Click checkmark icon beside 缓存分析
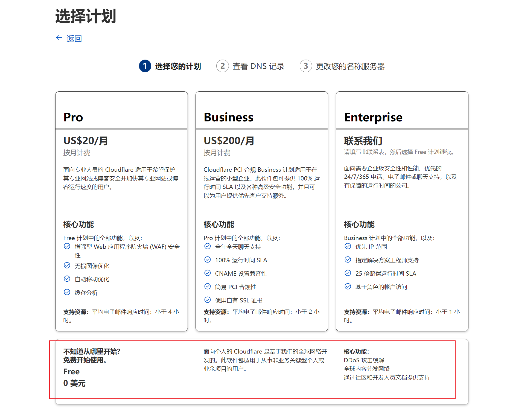 coord(67,292)
